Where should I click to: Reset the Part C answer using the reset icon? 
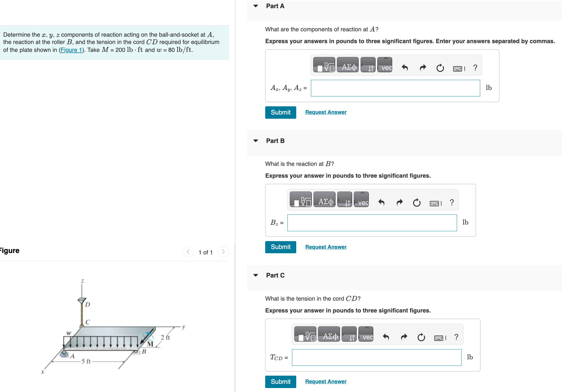[x=421, y=337]
